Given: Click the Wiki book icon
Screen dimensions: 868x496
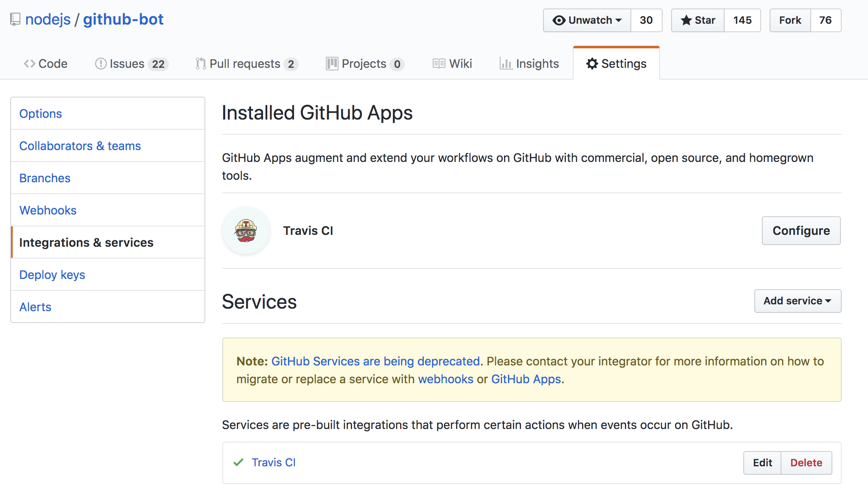Looking at the screenshot, I should (x=439, y=64).
